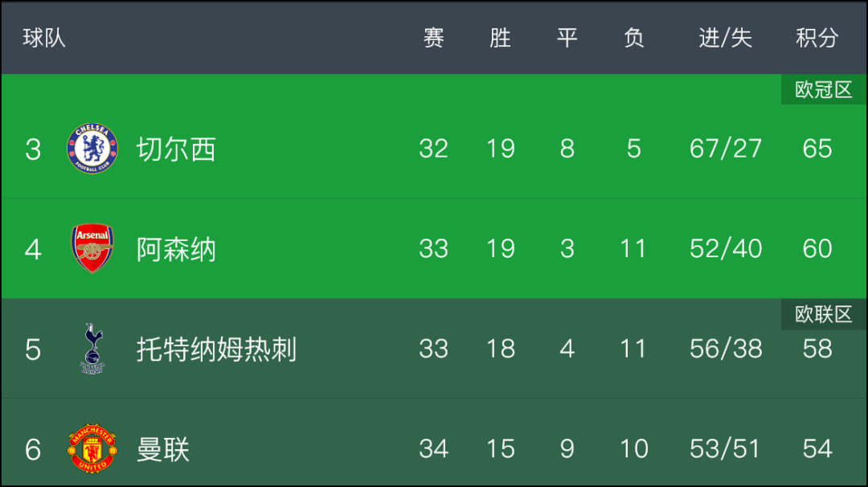Screen dimensions: 868x487
Task: Click Arsenal's 52/40 goals value
Action: coord(726,248)
